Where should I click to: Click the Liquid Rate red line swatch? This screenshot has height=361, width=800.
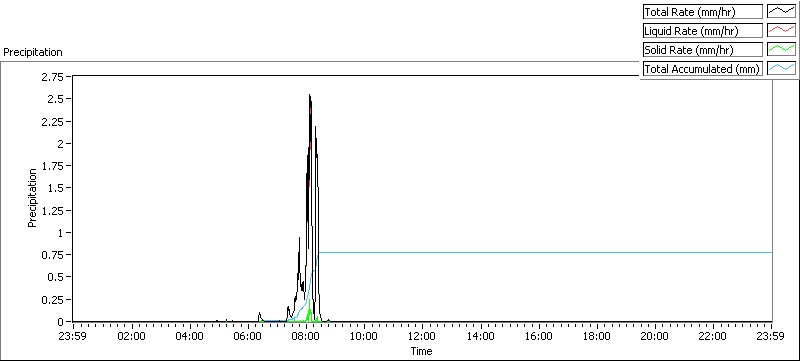[781, 31]
